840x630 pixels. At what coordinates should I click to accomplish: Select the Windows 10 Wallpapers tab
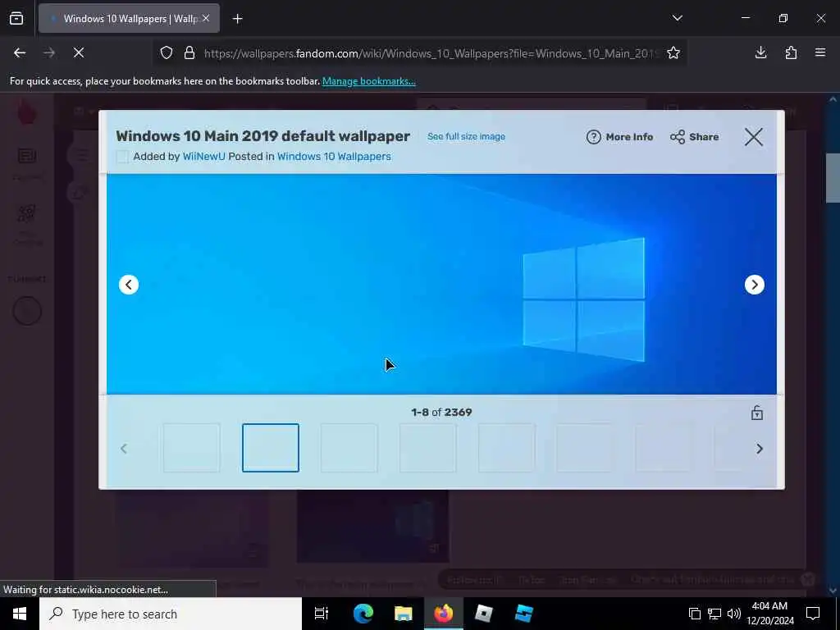click(x=129, y=19)
